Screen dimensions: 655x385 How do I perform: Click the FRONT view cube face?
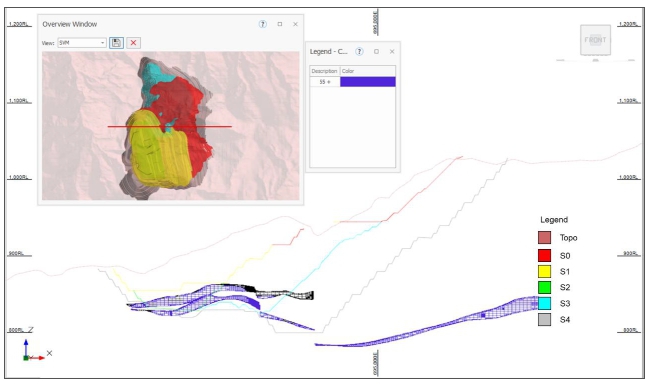pos(595,40)
